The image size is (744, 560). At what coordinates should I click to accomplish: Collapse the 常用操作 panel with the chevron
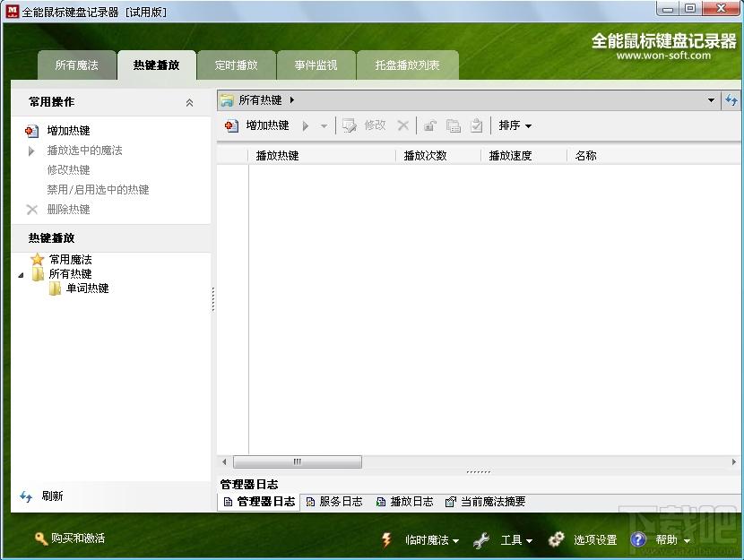point(189,102)
